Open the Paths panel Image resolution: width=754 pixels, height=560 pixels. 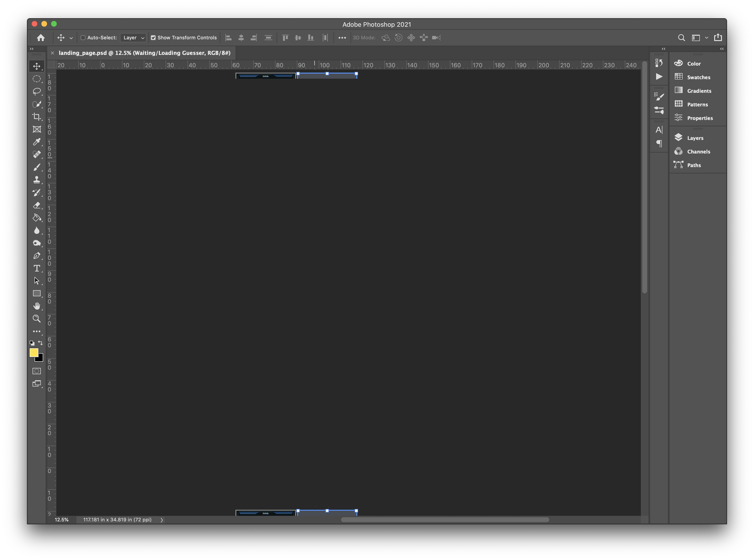tap(694, 165)
